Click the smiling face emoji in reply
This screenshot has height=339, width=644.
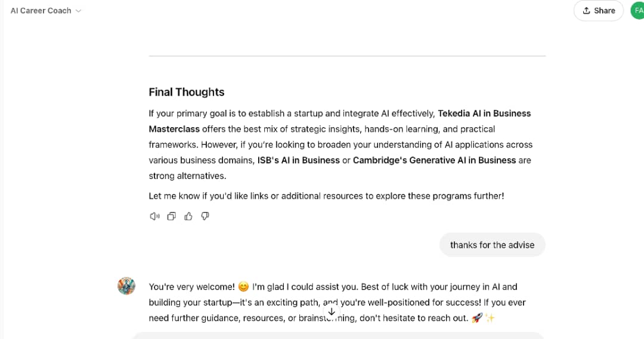pyautogui.click(x=243, y=287)
